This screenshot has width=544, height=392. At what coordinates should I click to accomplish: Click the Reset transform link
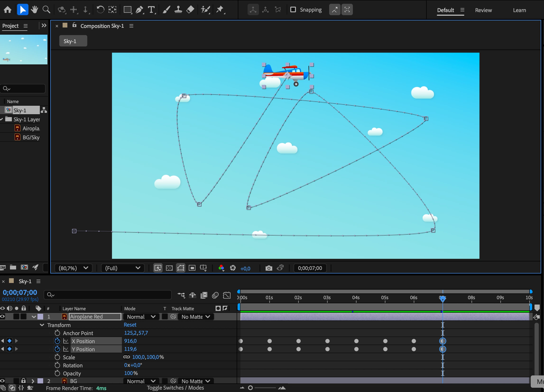[130, 325]
